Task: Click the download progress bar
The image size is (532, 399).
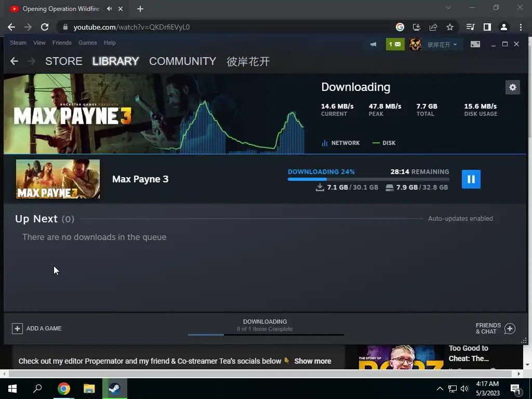Action: [x=368, y=179]
